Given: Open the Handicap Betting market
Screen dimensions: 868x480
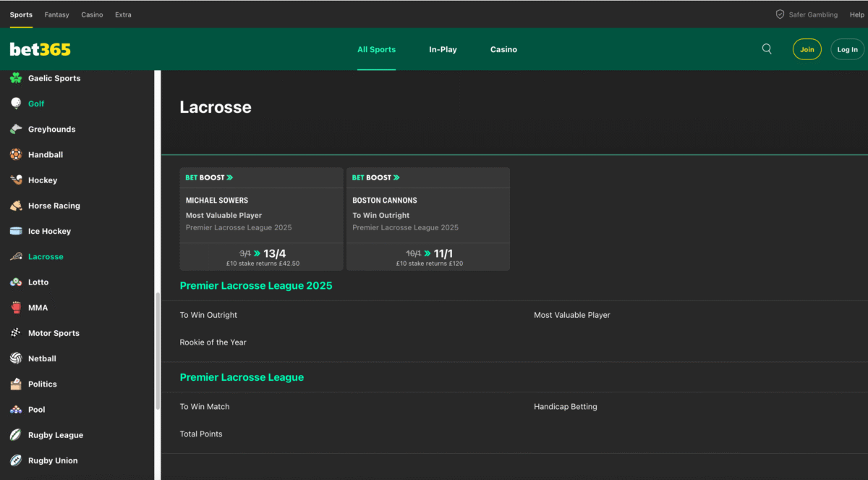Looking at the screenshot, I should click(x=566, y=407).
